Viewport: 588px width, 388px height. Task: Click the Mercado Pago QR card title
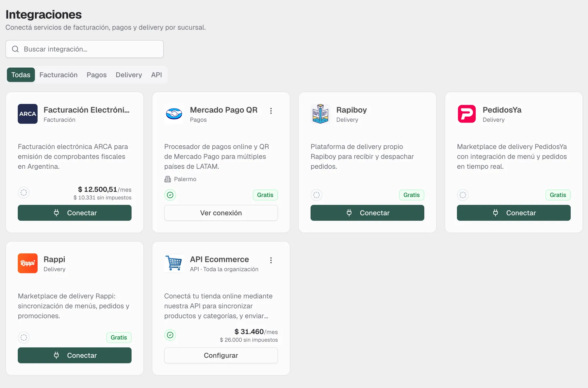[x=224, y=110]
